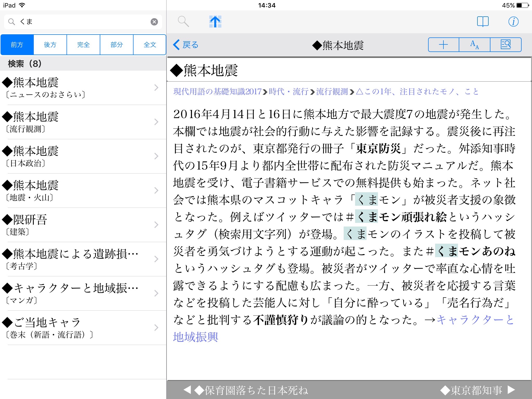This screenshot has width=532, height=399.
Task: Select the 完全 search mode
Action: coord(83,45)
